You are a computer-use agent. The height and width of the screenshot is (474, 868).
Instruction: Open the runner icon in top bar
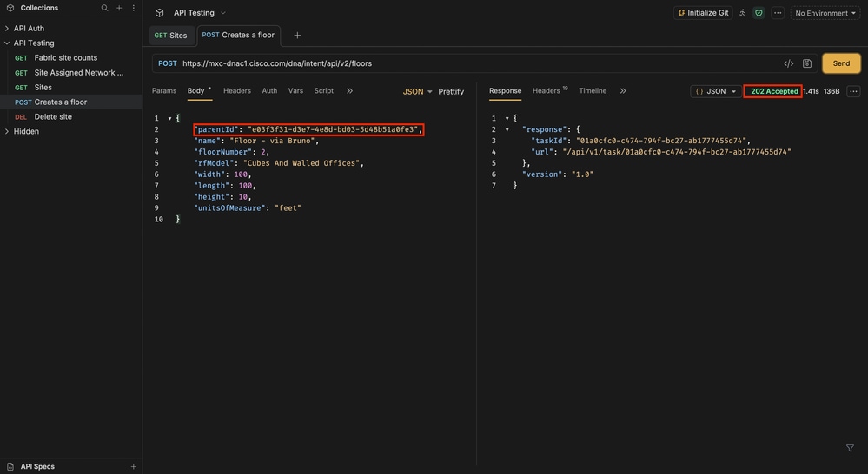pos(742,13)
